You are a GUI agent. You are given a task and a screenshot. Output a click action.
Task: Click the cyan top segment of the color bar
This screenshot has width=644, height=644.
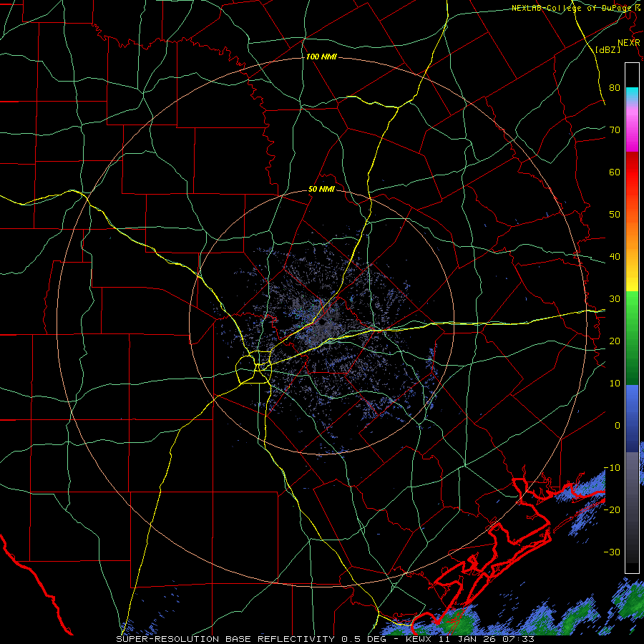tap(632, 94)
